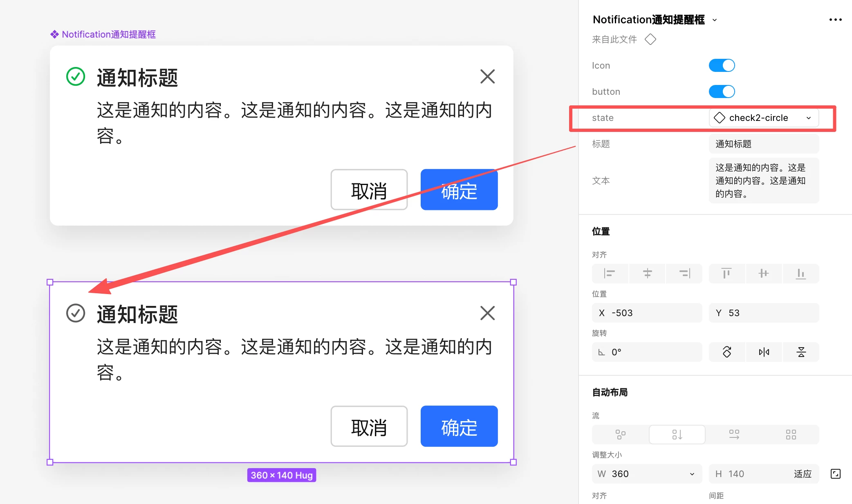Click the rotate 90 degrees icon
852x504 pixels.
coord(727,352)
